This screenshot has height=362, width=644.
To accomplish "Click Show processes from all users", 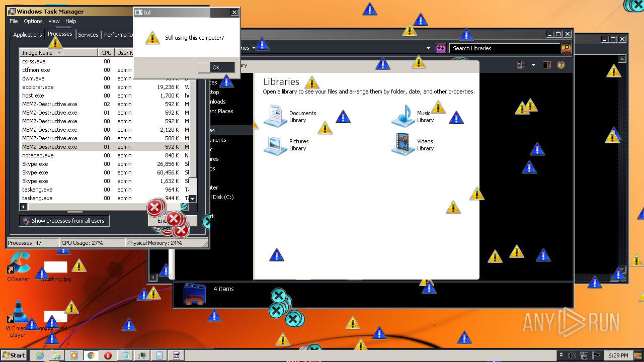I will (x=64, y=221).
